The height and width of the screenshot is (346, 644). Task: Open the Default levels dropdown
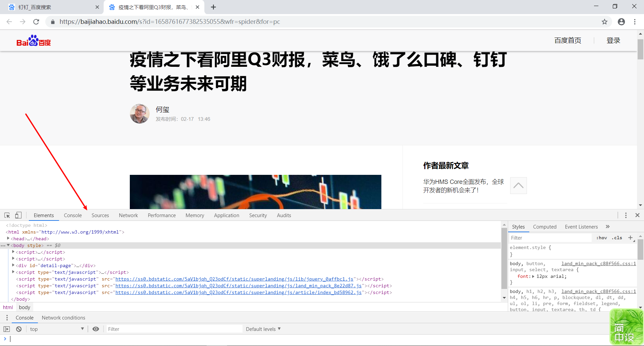point(263,329)
